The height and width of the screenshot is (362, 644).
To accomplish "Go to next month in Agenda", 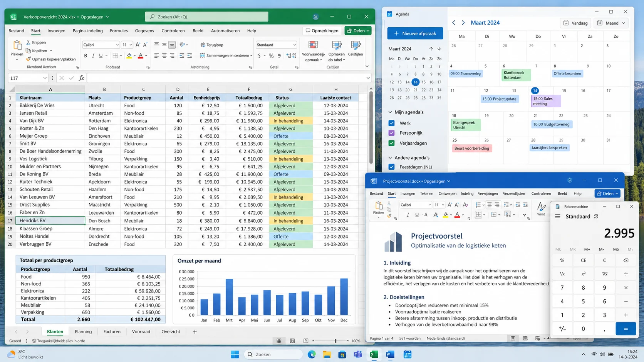I will 463,23.
